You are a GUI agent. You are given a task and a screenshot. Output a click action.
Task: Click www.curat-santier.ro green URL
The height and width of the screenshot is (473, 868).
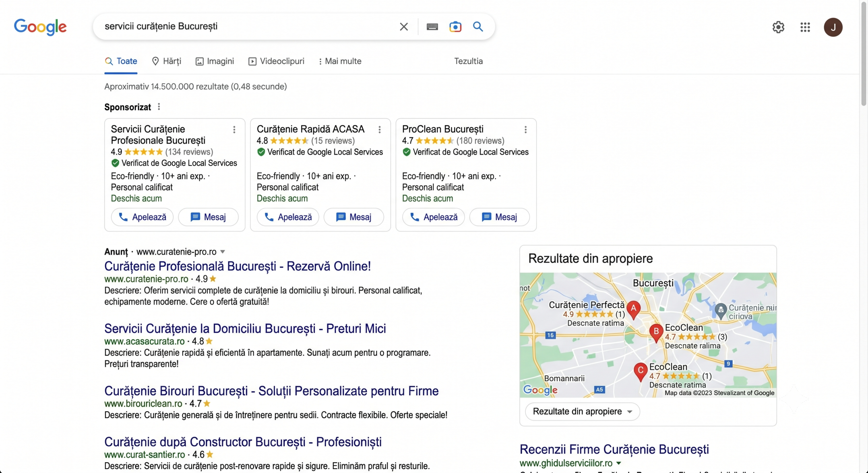pyautogui.click(x=144, y=454)
